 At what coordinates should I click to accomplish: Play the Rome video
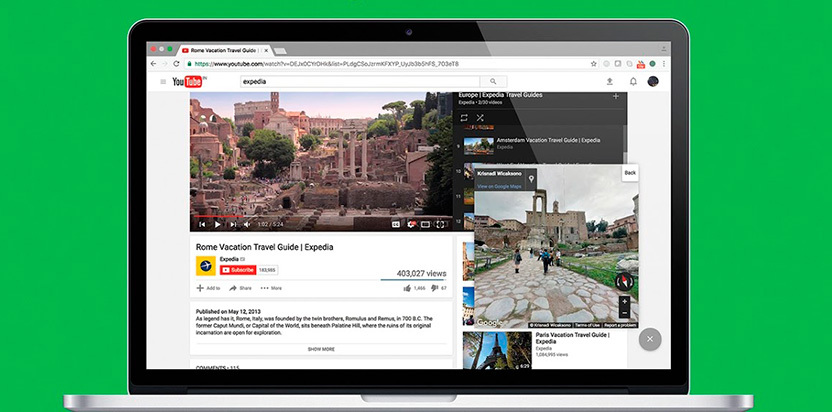218,225
